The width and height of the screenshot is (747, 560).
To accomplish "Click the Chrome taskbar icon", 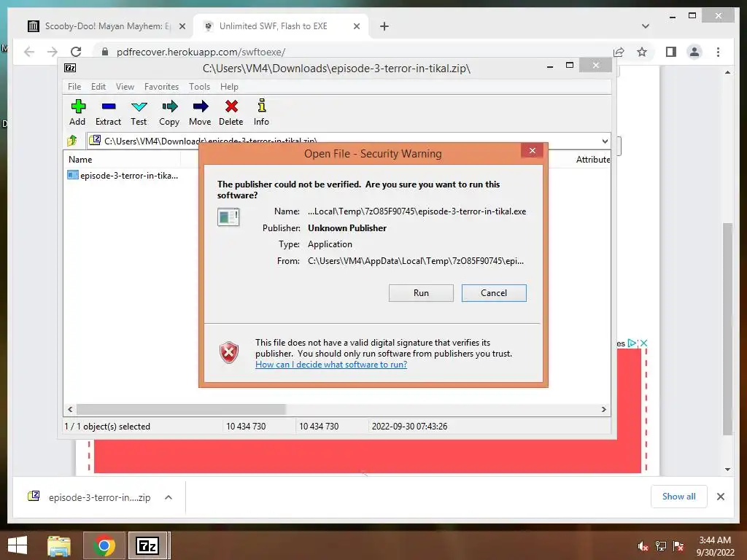I will pos(104,545).
